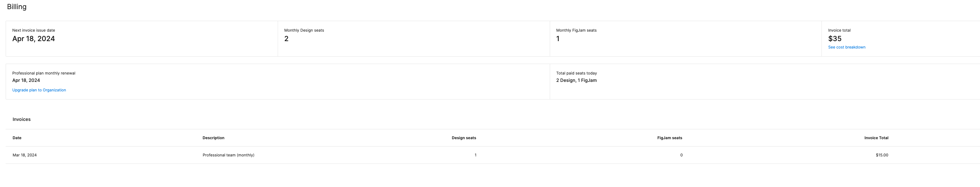Open Upgrade plan to Organization link
This screenshot has height=187, width=980.
point(39,90)
